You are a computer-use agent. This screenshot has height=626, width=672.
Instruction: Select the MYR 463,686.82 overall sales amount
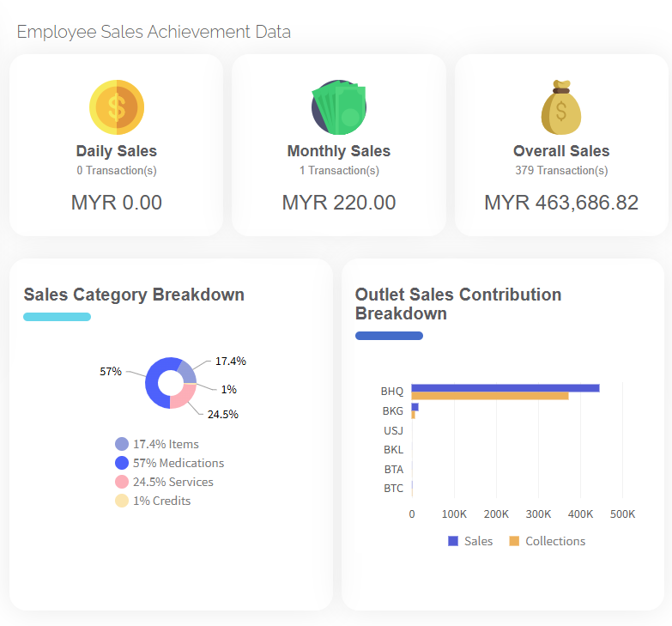pyautogui.click(x=561, y=203)
